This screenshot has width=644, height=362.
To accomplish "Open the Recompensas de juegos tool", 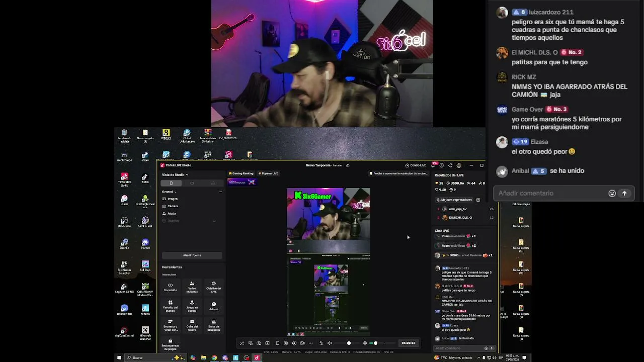I will click(170, 344).
